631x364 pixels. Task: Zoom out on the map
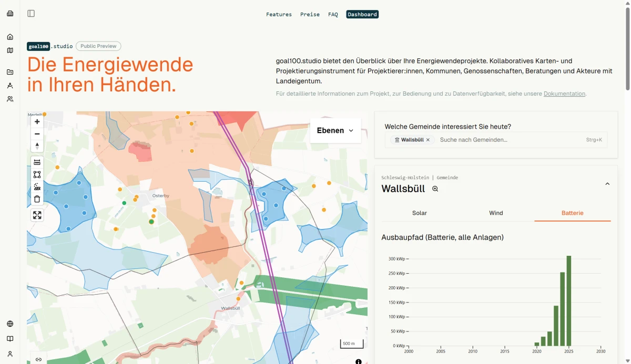(37, 134)
